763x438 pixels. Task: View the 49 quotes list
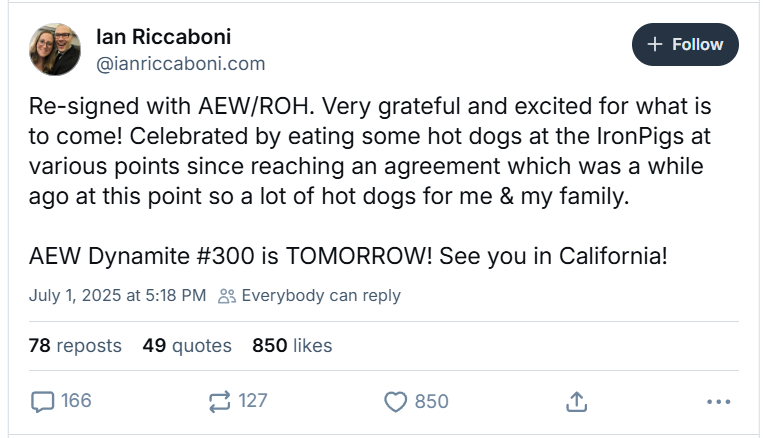[x=187, y=346]
